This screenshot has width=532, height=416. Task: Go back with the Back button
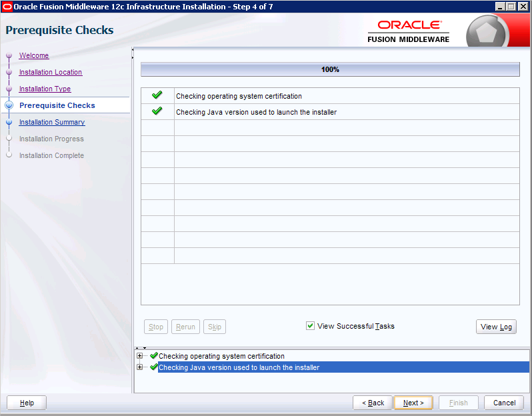click(x=373, y=403)
